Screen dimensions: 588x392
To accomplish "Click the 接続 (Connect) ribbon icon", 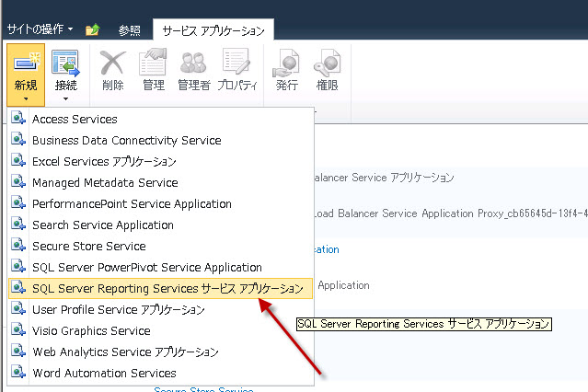I will pos(65,63).
